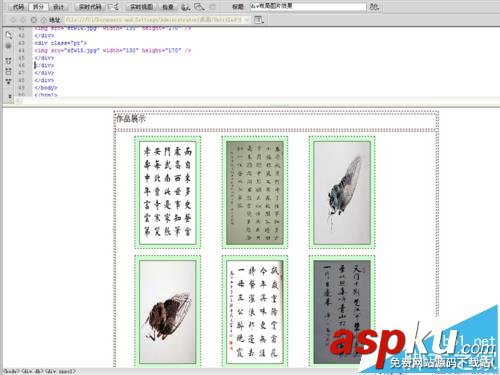Click the forward arrow in address bar

point(23,20)
